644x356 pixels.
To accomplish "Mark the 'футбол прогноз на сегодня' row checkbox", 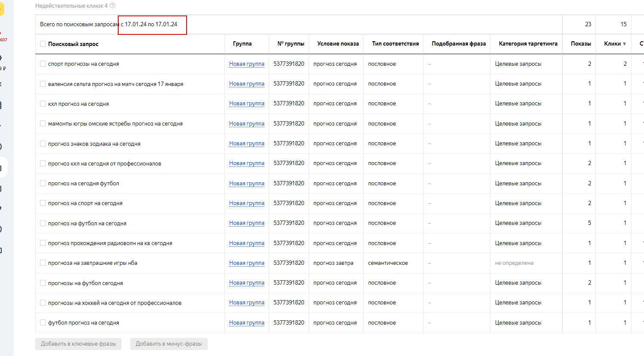I will pos(43,322).
